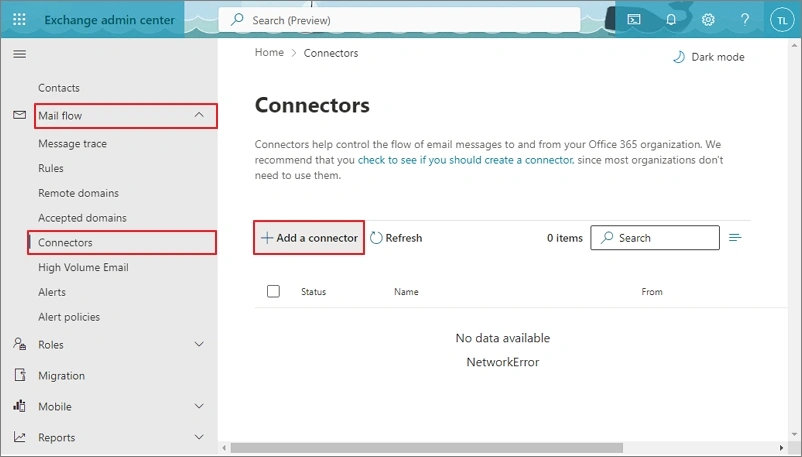The image size is (802, 457).
Task: Click the NetworkError message
Action: point(503,362)
